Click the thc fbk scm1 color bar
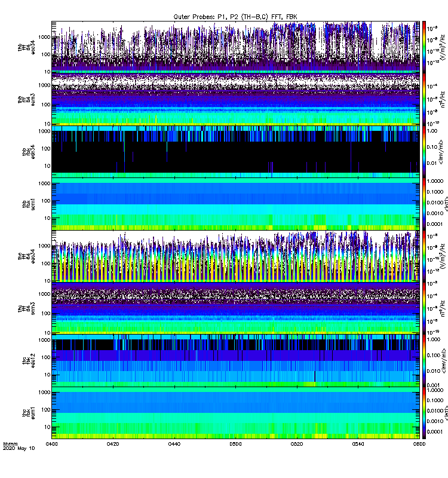 424,413
